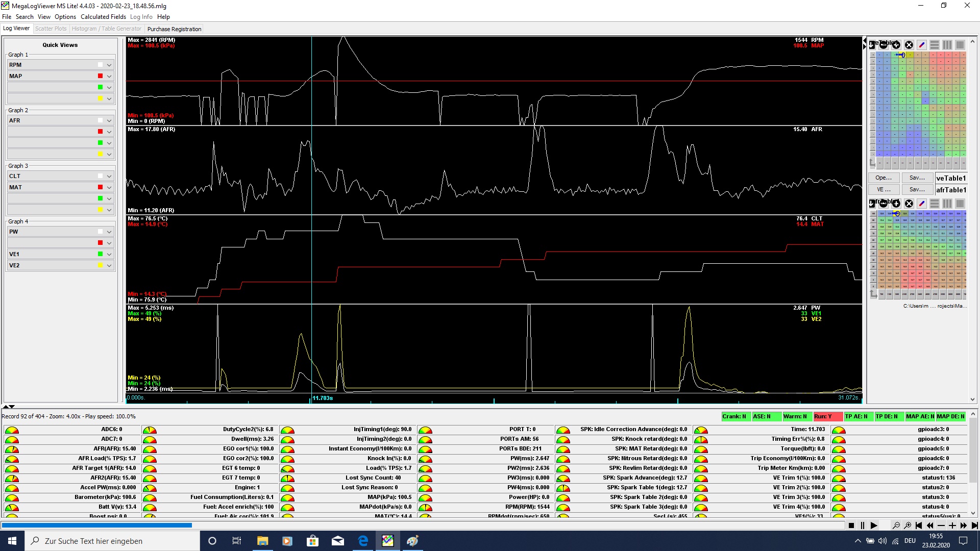Click veTable1 color pen icon

[922, 45]
